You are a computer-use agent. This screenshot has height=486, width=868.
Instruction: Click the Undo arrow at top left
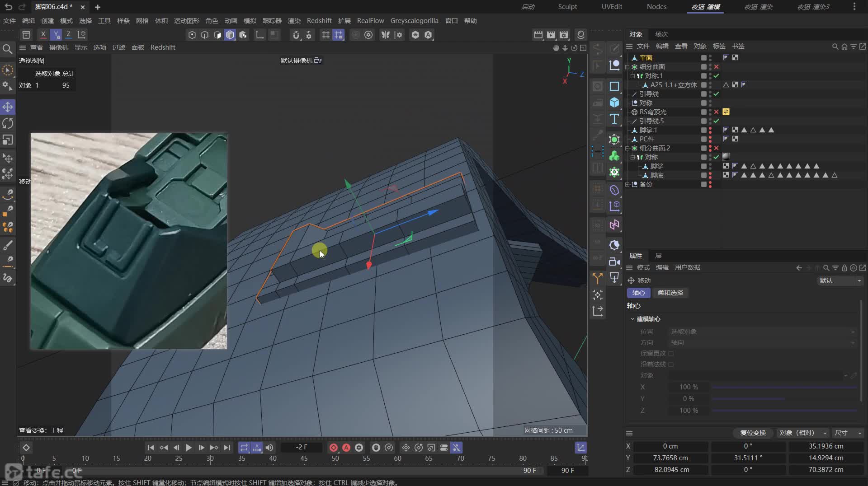click(8, 7)
